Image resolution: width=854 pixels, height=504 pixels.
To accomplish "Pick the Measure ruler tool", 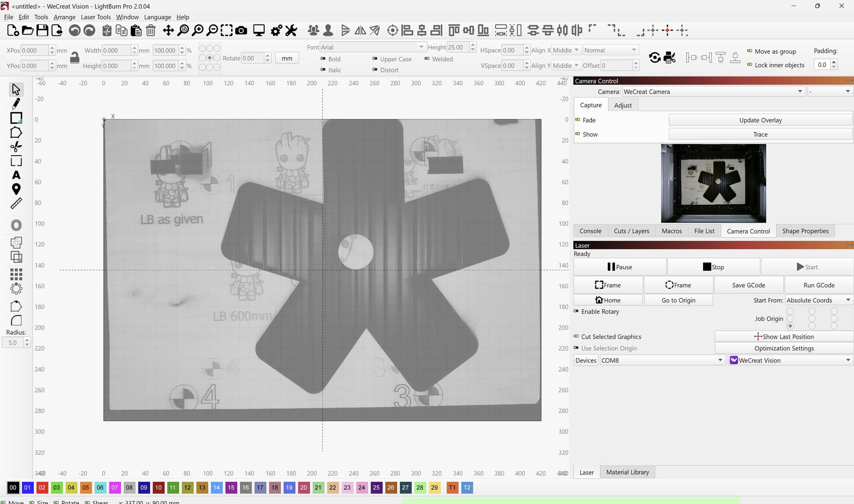I will (16, 204).
